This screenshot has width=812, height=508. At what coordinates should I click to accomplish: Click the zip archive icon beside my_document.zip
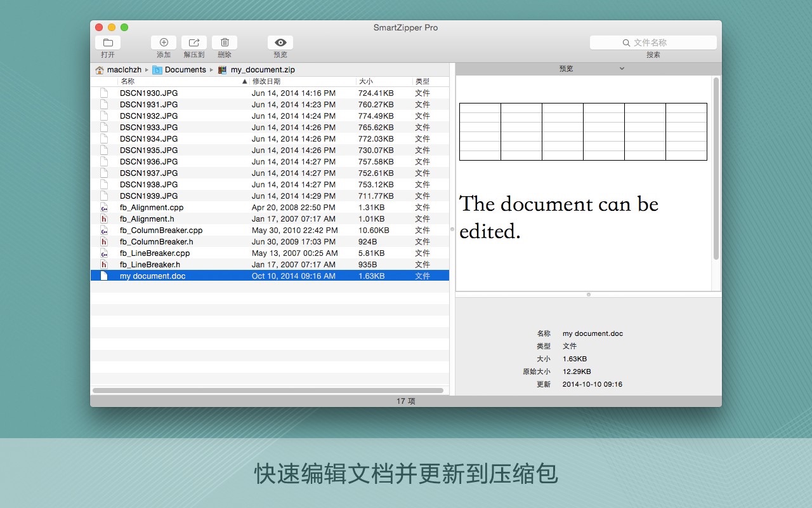tap(221, 69)
